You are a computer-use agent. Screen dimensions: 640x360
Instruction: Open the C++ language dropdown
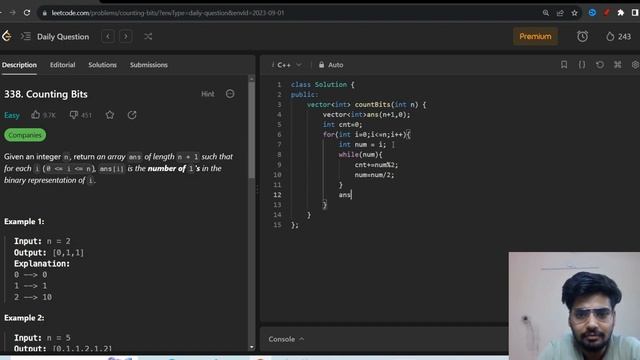[289, 65]
